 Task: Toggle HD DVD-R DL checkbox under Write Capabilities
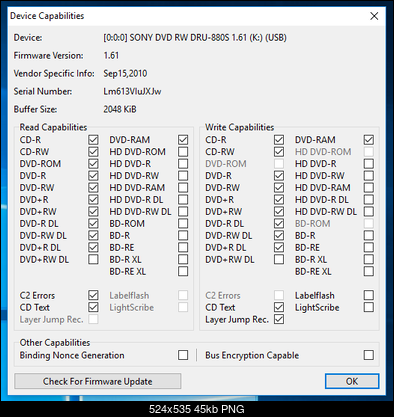369,200
